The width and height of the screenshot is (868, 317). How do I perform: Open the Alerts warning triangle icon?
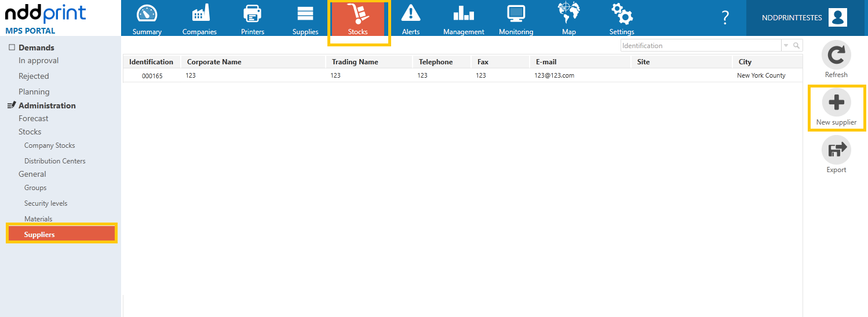[411, 13]
